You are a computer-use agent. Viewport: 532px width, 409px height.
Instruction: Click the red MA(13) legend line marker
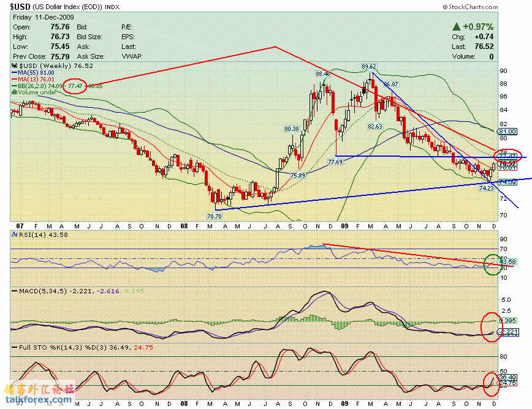15,80
